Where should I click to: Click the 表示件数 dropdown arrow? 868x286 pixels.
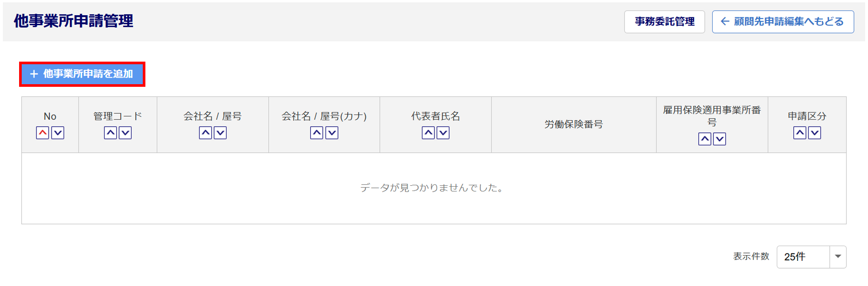pos(838,257)
